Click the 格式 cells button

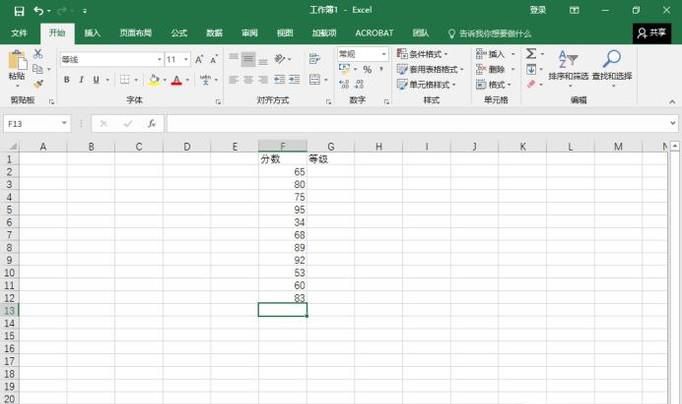pyautogui.click(x=494, y=84)
